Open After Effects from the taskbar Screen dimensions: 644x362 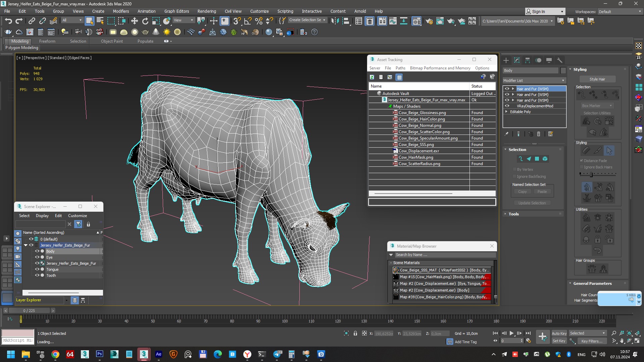tap(159, 354)
